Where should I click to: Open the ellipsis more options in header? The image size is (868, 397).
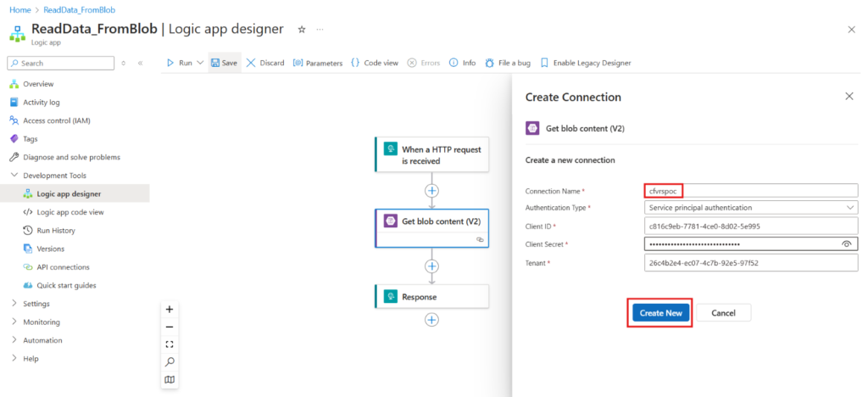click(x=320, y=30)
